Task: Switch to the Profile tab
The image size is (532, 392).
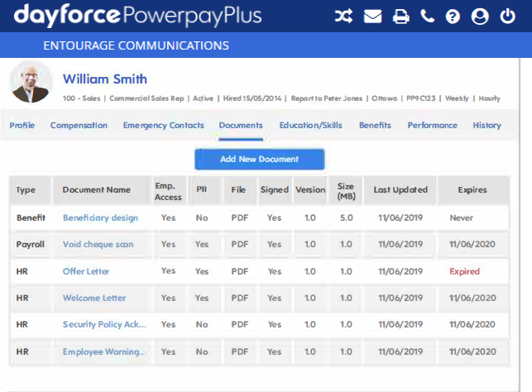Action: point(22,126)
